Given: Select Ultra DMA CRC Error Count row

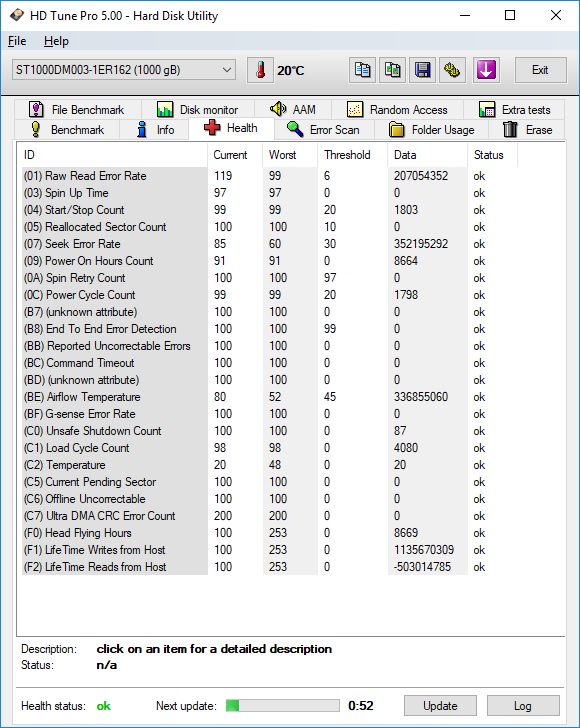Looking at the screenshot, I should pos(269,516).
